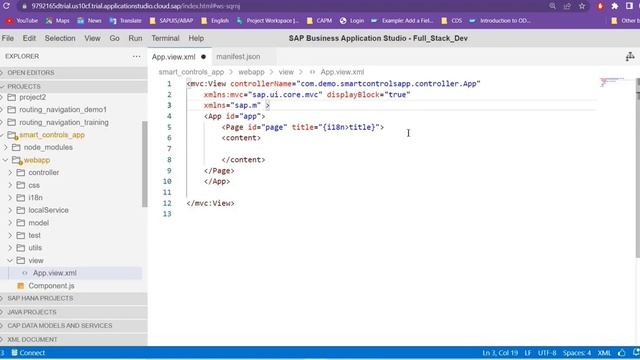This screenshot has width=640, height=360.
Task: Collapse the smart_controls_app folder
Action: pos(52,135)
